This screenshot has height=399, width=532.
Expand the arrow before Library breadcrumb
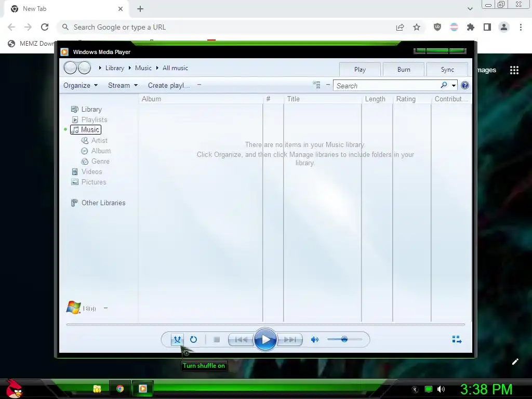(100, 68)
